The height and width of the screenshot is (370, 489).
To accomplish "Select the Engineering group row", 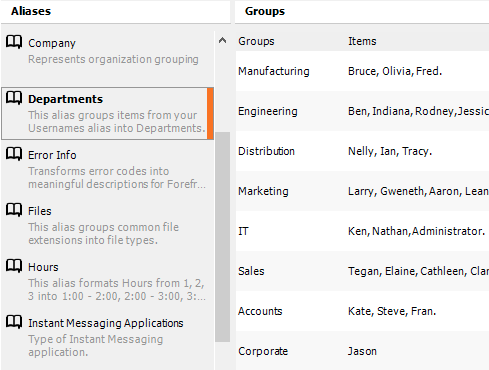I will tap(362, 111).
